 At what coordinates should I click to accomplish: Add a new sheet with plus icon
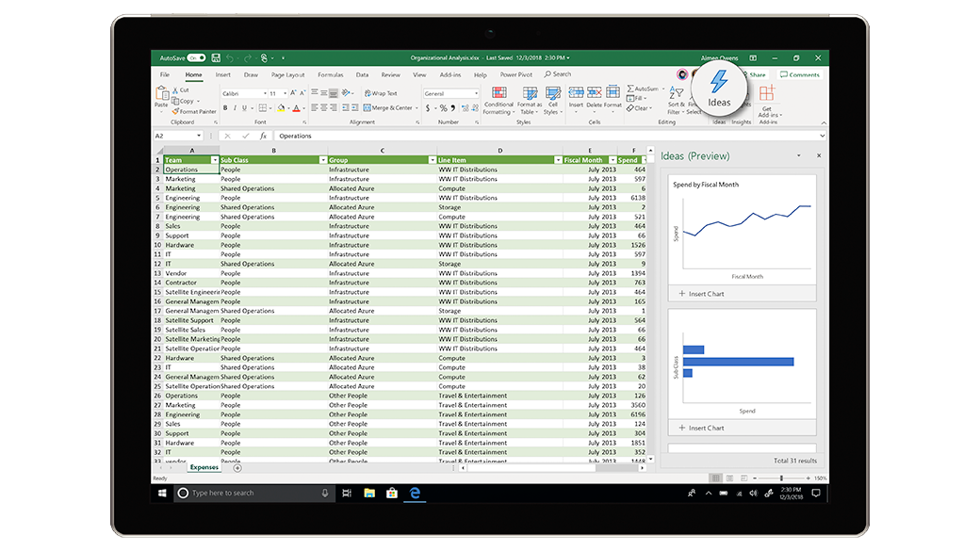click(x=237, y=467)
